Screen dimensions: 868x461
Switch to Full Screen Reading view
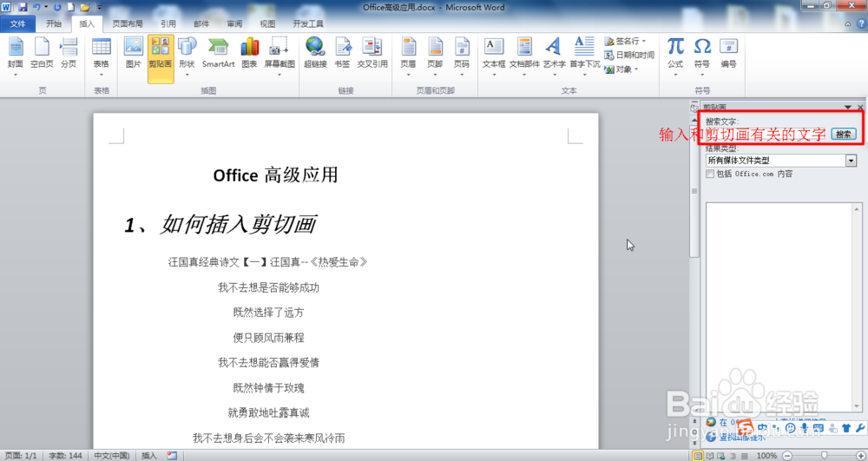709,456
